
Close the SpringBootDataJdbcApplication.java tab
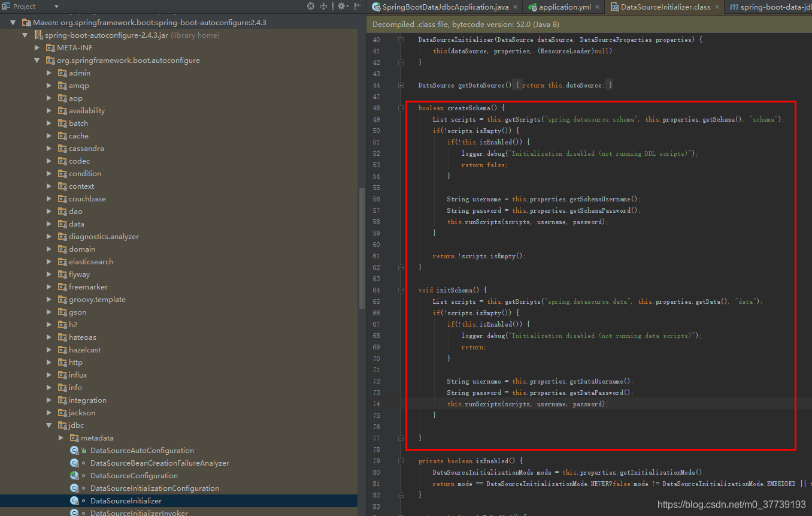(515, 7)
